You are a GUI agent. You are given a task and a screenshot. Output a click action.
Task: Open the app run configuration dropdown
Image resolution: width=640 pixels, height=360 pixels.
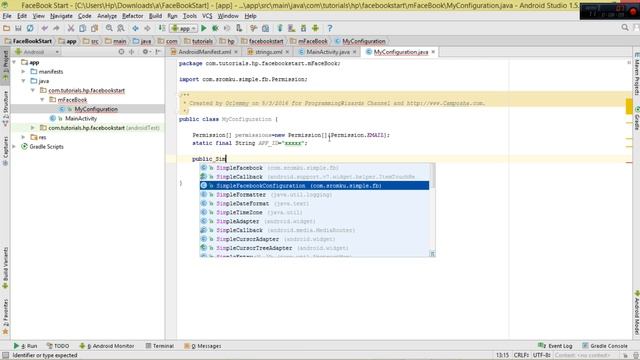pyautogui.click(x=184, y=28)
